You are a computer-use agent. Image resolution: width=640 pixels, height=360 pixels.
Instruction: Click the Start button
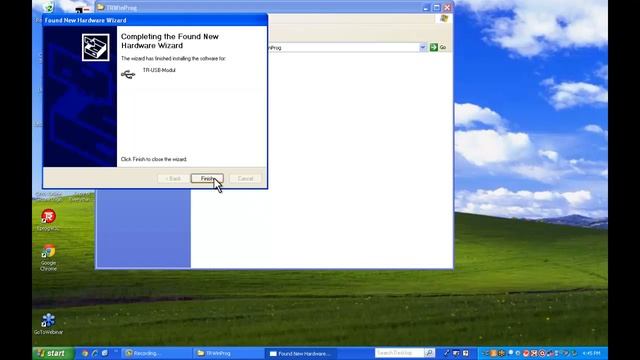click(x=53, y=353)
